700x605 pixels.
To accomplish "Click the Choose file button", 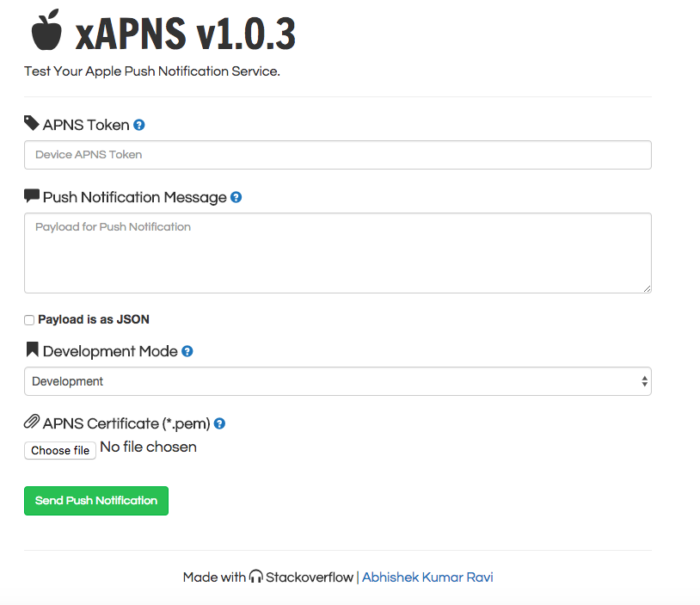I will coord(60,450).
